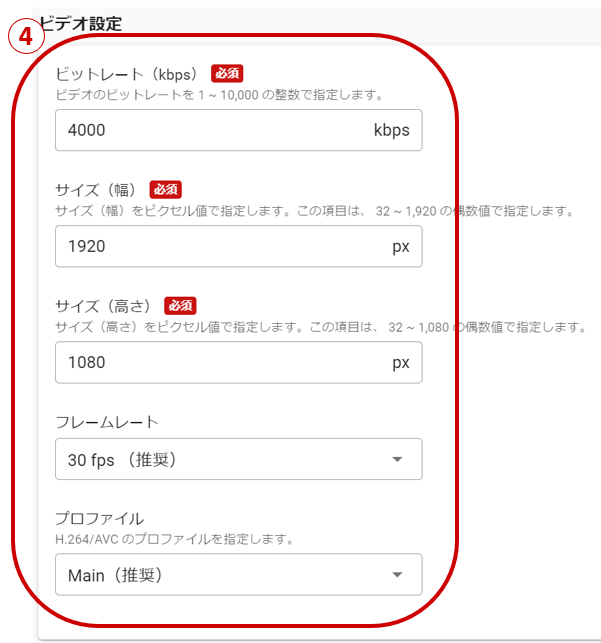Click the 必須 badge beside サイズ（高さ）

click(x=180, y=305)
